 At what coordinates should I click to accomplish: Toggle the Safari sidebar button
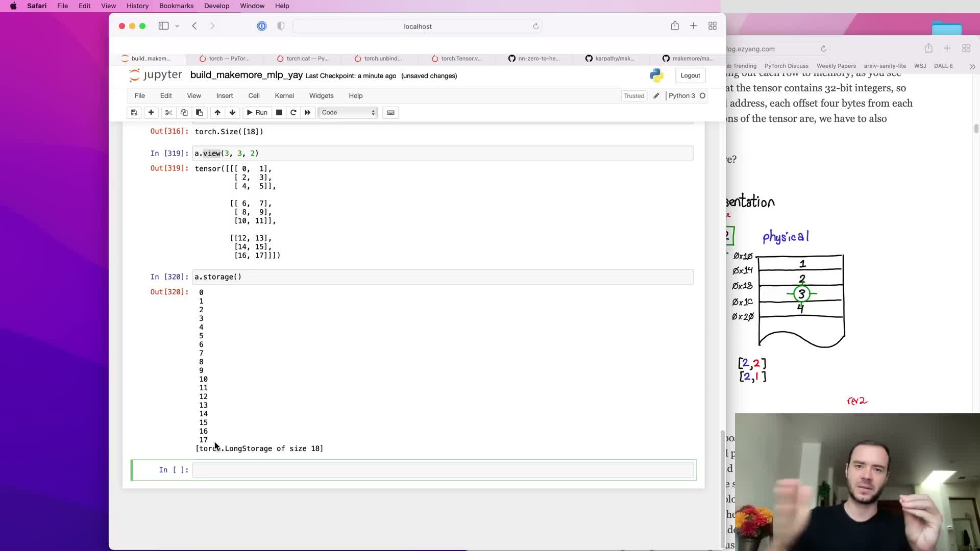[x=163, y=26]
